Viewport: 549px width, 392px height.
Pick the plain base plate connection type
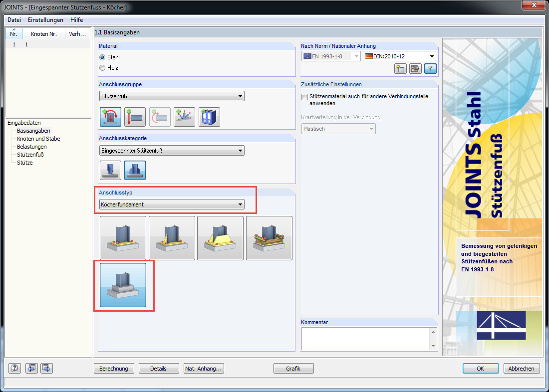point(123,238)
